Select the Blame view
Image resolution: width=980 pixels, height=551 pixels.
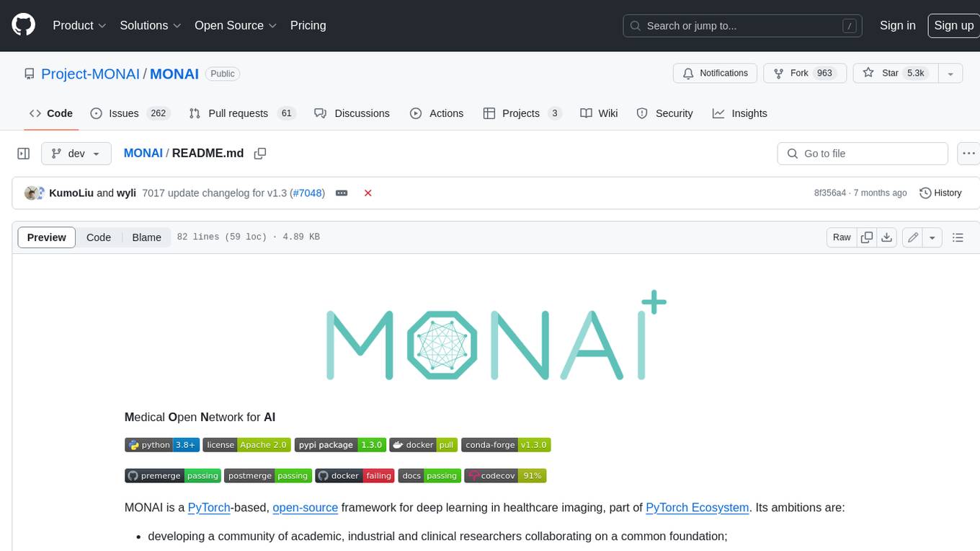pyautogui.click(x=146, y=237)
